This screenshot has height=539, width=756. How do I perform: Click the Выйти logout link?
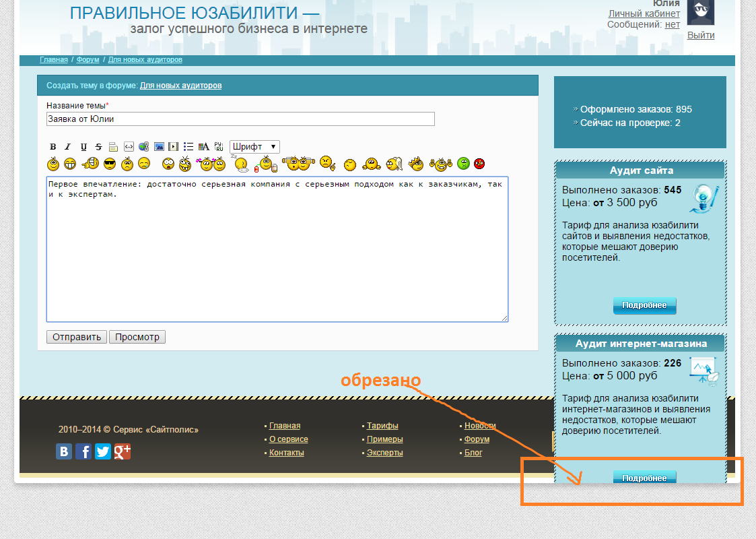tap(701, 35)
